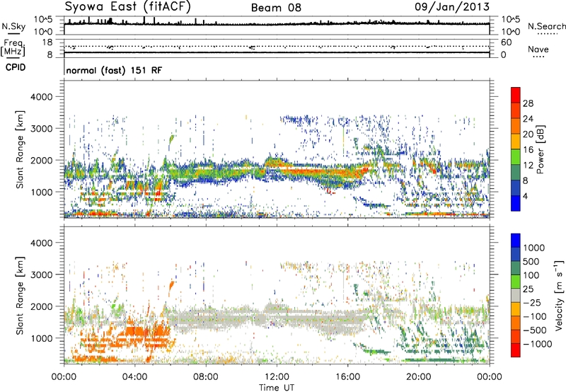
Task: Click the 'Velocity [m s-1]' colorbar label
Action: click(559, 295)
